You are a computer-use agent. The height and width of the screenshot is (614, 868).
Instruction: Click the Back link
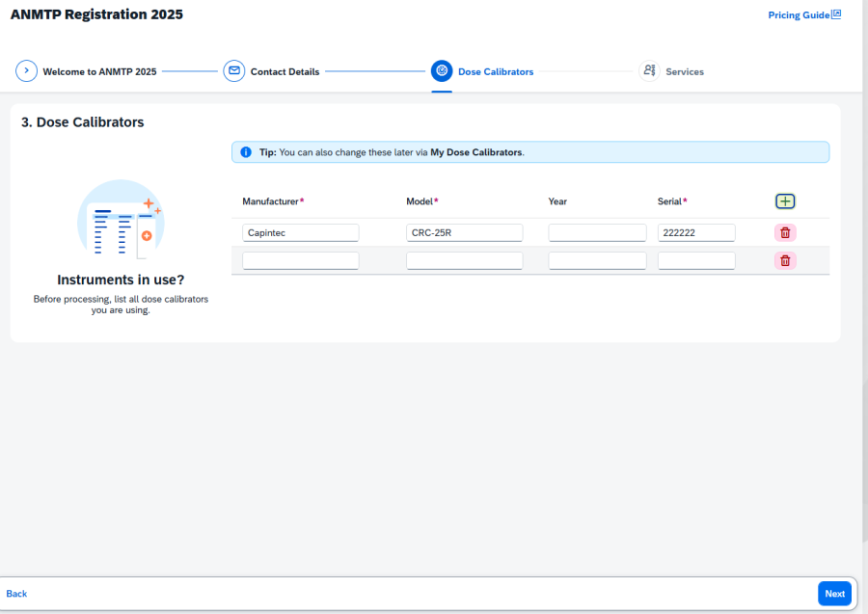pos(16,594)
